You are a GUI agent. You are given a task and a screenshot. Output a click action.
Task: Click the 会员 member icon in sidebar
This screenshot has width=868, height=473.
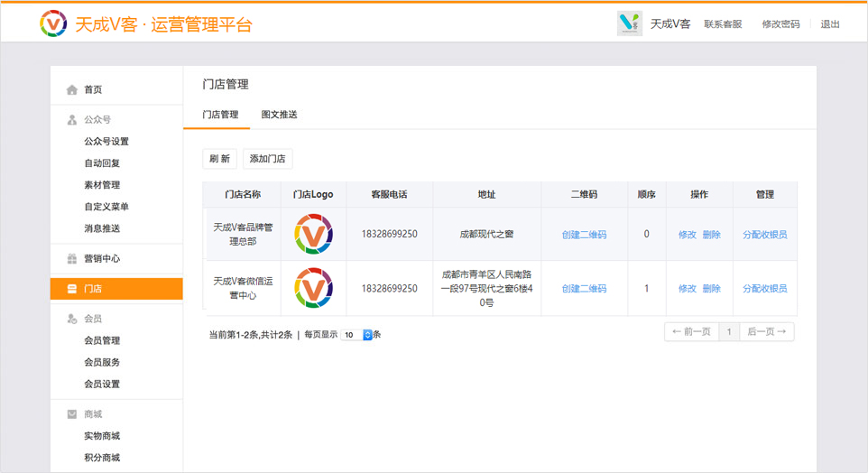click(72, 320)
